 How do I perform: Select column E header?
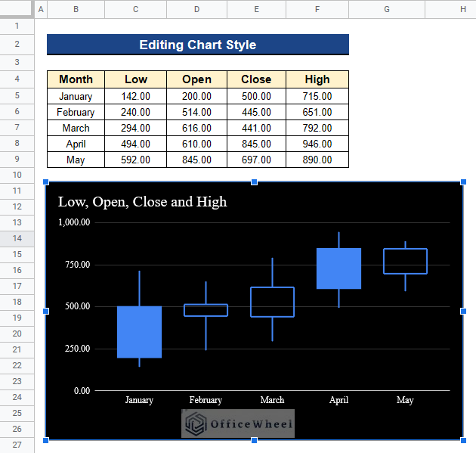click(257, 9)
